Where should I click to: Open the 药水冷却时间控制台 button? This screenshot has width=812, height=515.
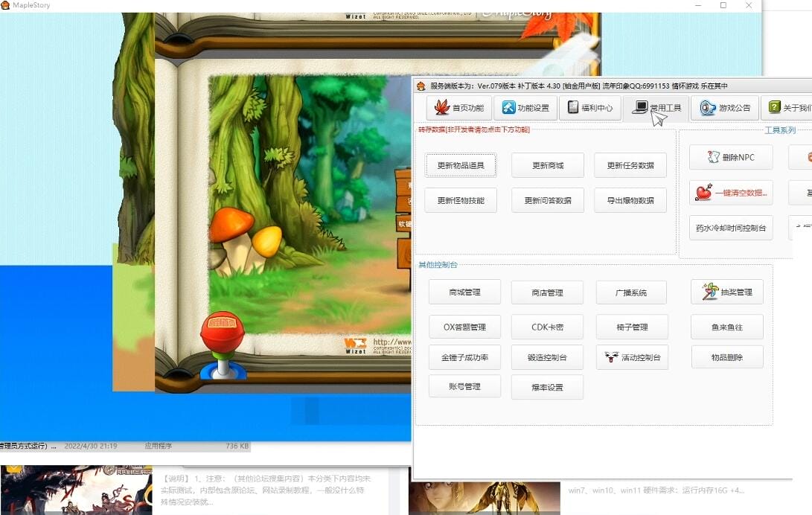(x=730, y=228)
